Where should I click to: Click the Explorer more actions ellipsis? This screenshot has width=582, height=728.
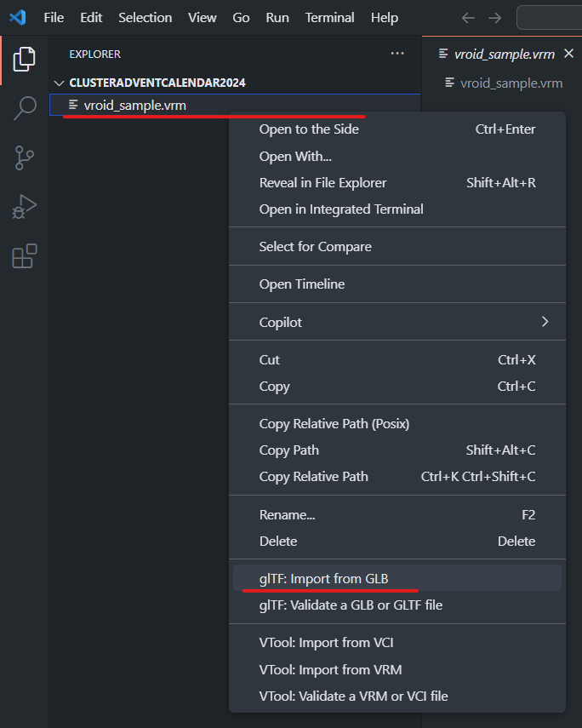397,54
